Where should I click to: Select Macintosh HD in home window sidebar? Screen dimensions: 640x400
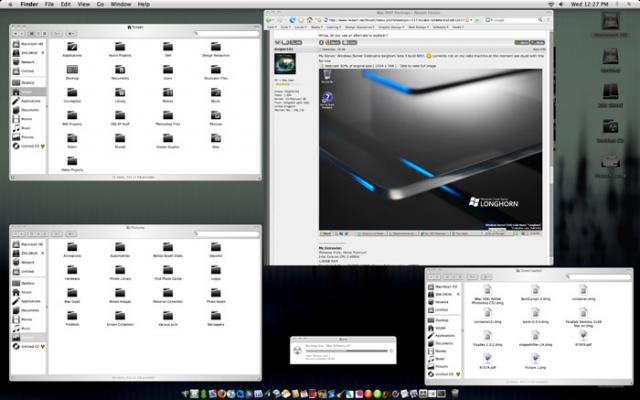tap(28, 44)
